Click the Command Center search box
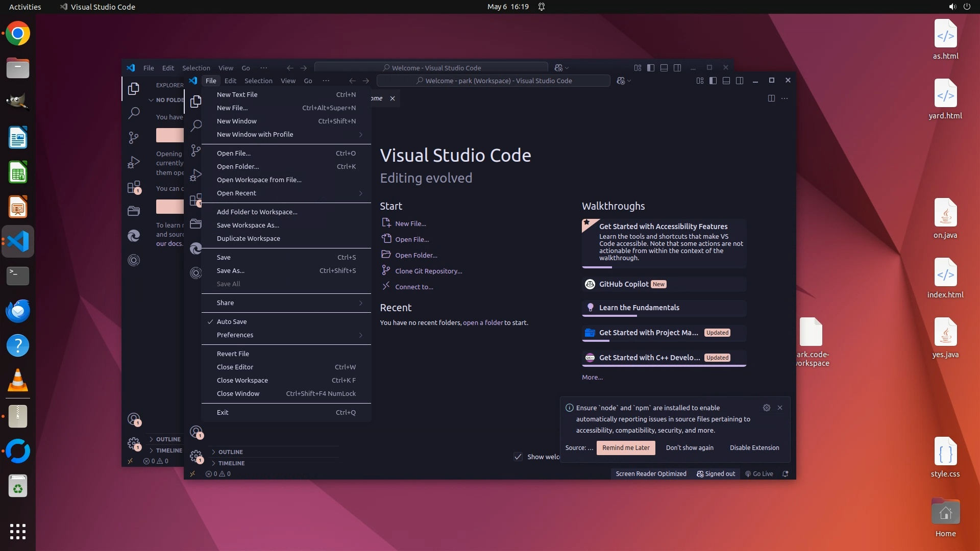The image size is (980, 551). pos(493,81)
